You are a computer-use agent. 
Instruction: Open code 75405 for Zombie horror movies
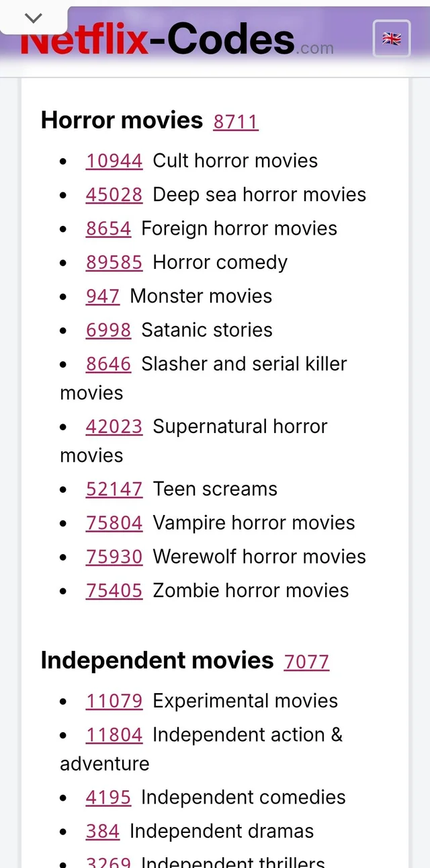pos(114,590)
